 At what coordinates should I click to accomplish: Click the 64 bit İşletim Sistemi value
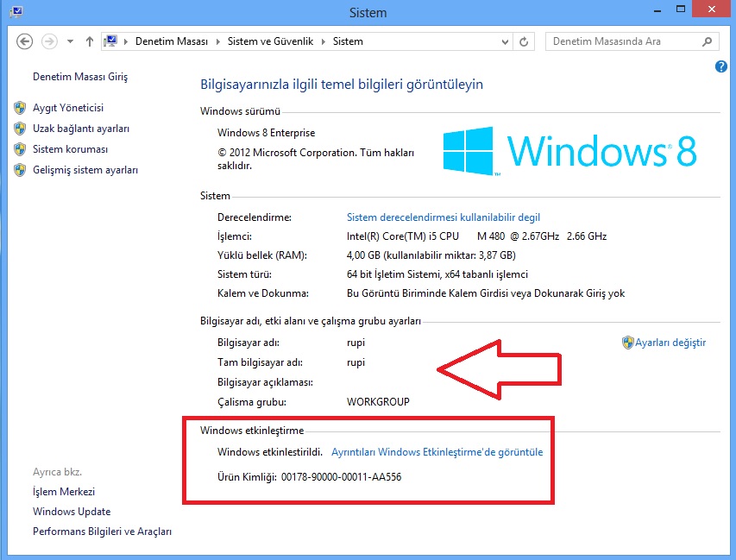coord(437,274)
